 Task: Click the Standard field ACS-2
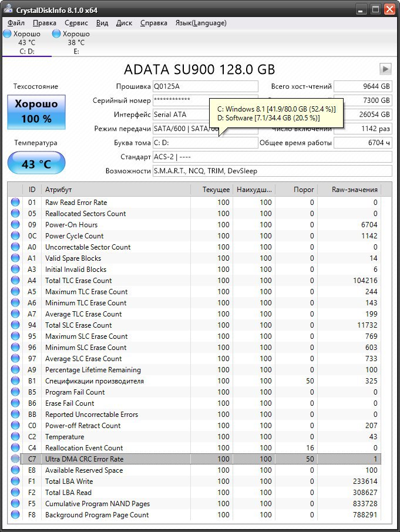tap(273, 157)
